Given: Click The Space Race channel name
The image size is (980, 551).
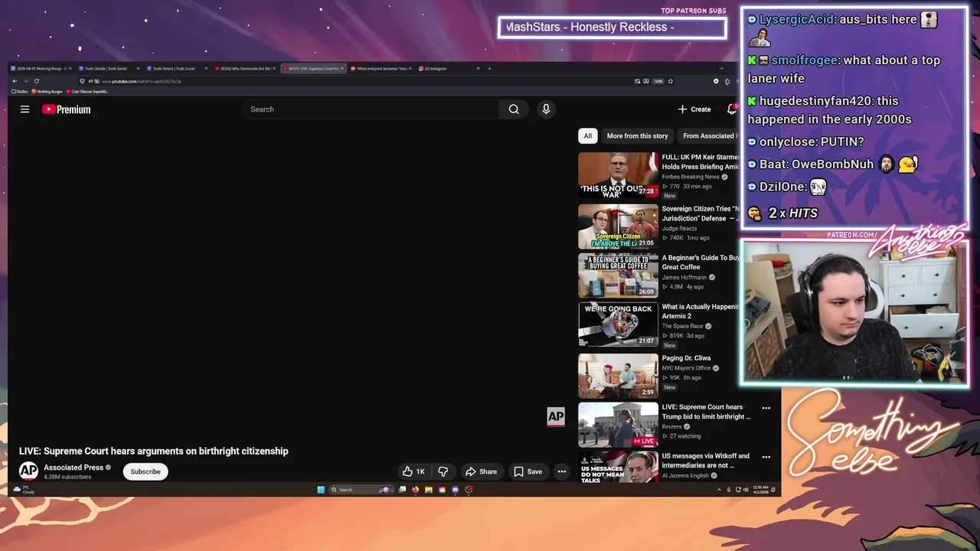Looking at the screenshot, I should click(x=682, y=326).
